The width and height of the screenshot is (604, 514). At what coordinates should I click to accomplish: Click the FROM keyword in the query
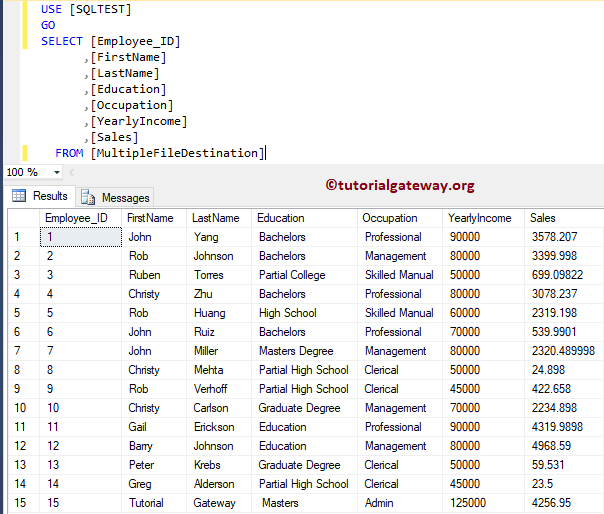[69, 153]
